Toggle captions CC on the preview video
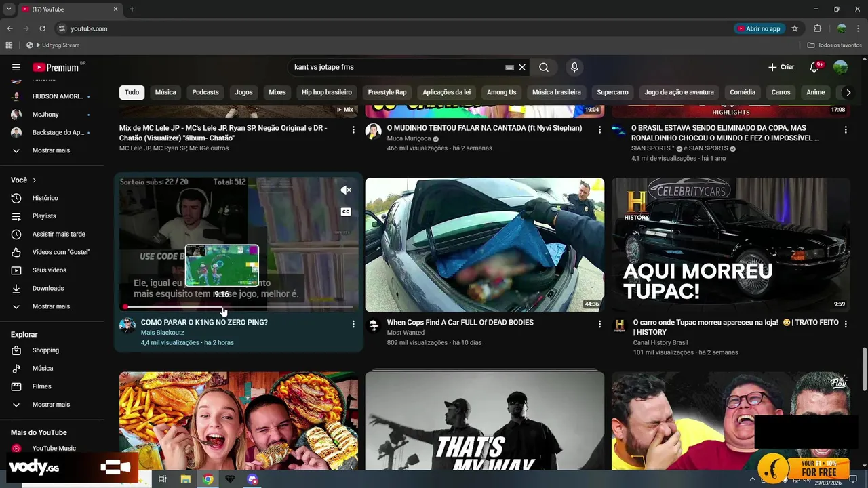The width and height of the screenshot is (868, 488). coord(346,211)
